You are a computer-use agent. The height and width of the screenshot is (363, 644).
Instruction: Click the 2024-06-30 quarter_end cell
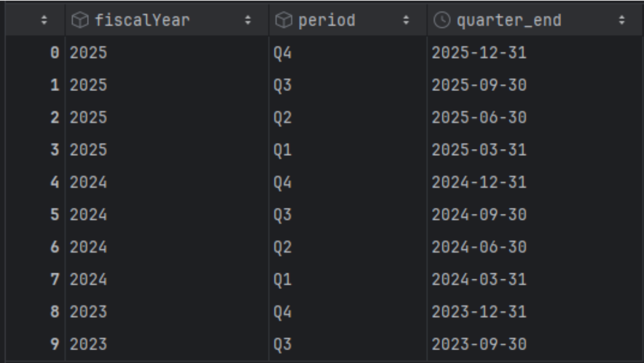(x=479, y=247)
